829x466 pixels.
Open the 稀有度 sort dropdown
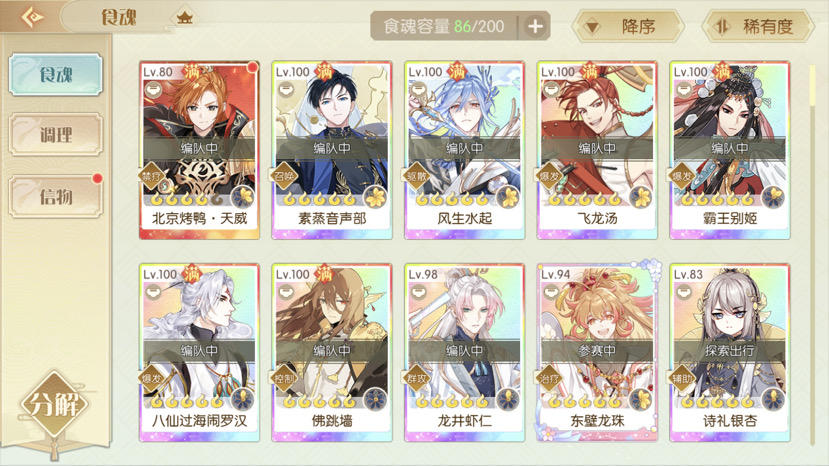758,26
